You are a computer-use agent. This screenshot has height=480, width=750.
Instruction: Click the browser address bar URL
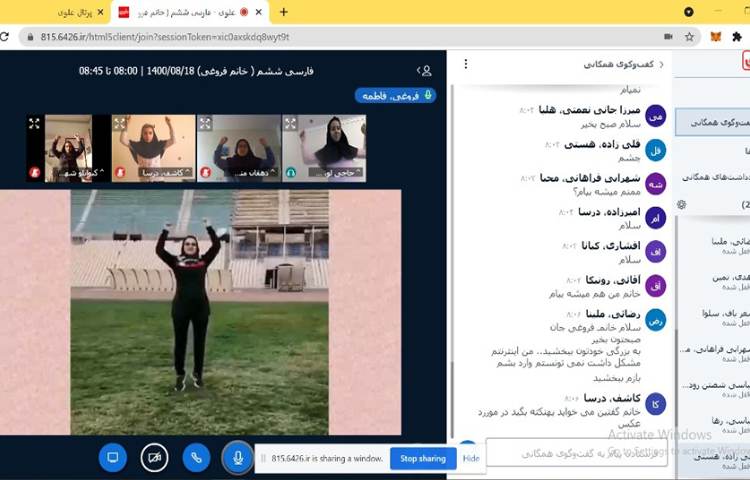point(165,37)
